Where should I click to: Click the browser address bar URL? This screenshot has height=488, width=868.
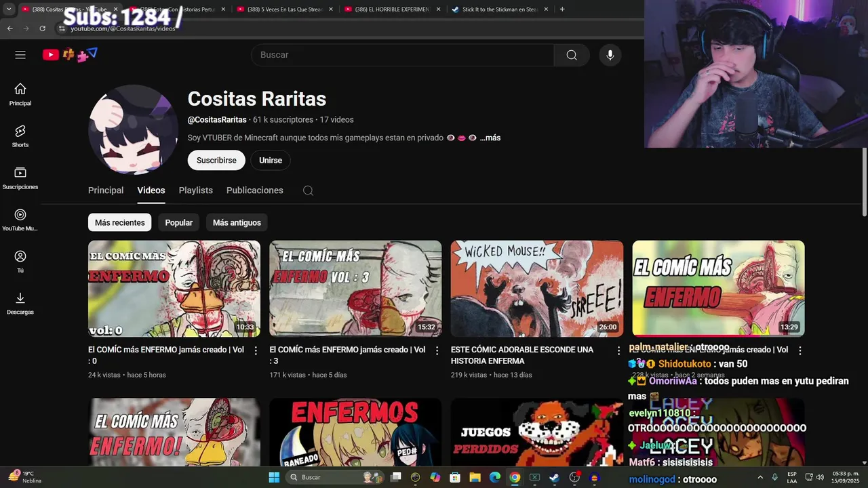click(x=123, y=28)
